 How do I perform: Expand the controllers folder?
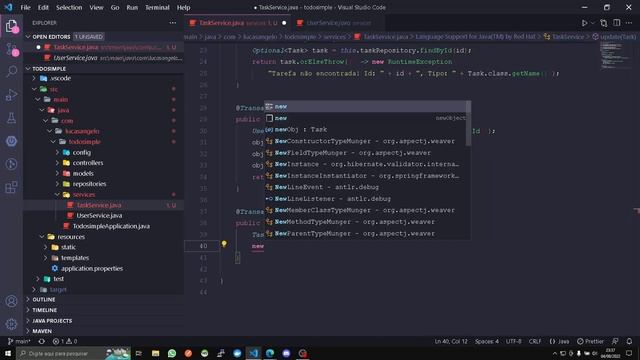[58, 163]
